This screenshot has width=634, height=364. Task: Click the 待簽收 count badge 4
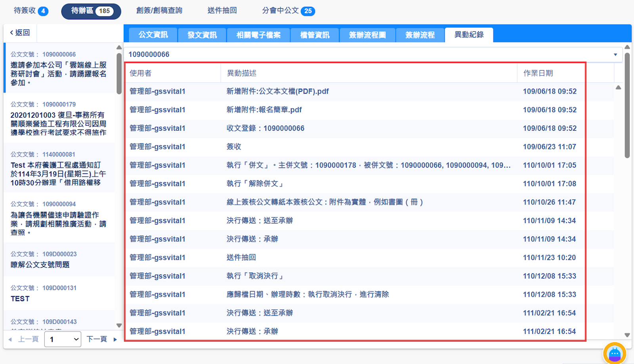[x=43, y=11]
